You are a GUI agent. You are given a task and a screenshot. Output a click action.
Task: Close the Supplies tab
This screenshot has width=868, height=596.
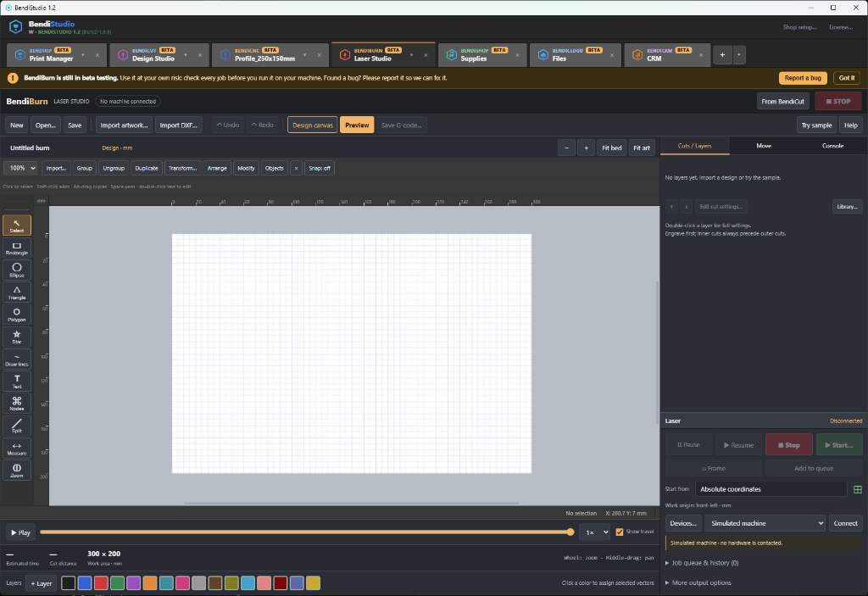(x=518, y=55)
